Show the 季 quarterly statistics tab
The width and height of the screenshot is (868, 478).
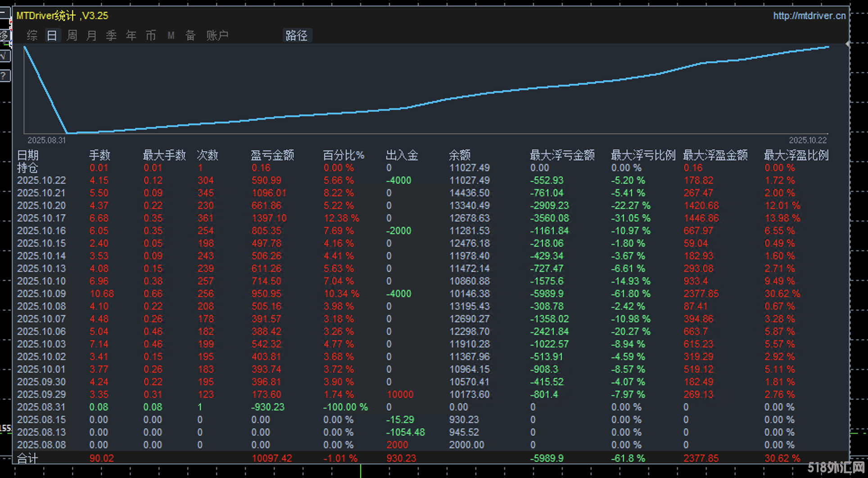coord(111,36)
